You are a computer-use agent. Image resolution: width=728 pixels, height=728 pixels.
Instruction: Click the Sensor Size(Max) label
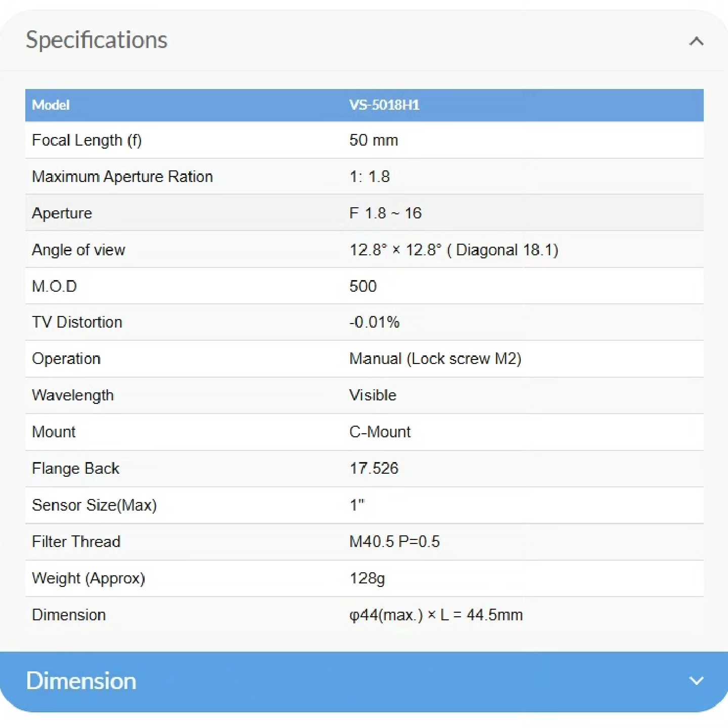94,505
